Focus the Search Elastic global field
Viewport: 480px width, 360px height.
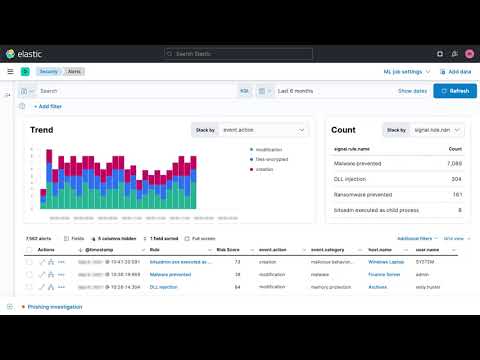[x=238, y=54]
